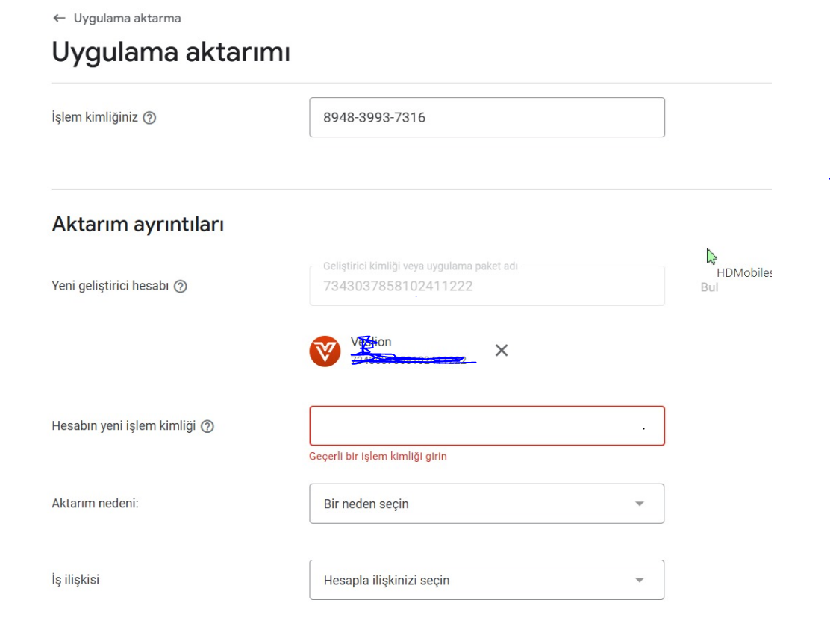830x644 pixels.
Task: Focus the field containing 8948-3993-7316
Action: pyautogui.click(x=487, y=117)
